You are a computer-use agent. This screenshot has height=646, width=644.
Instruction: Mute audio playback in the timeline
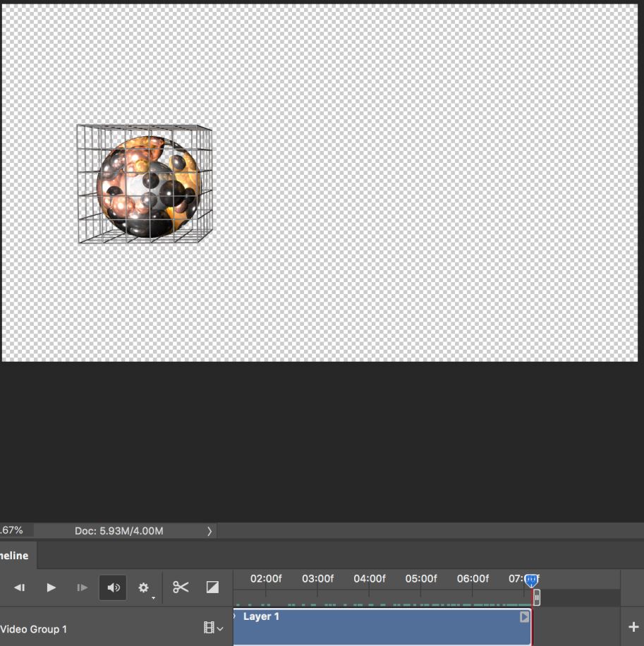[114, 587]
